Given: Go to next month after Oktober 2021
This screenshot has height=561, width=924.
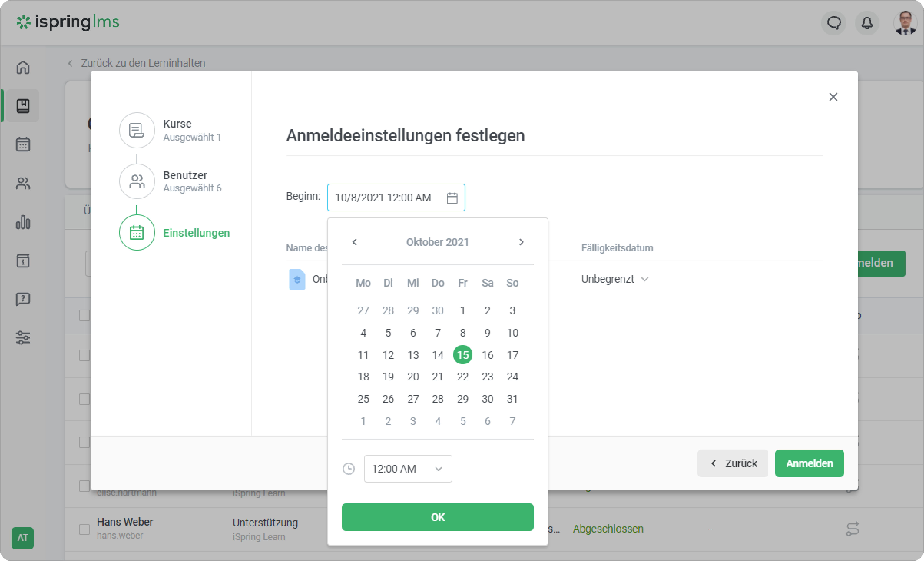Looking at the screenshot, I should [521, 242].
